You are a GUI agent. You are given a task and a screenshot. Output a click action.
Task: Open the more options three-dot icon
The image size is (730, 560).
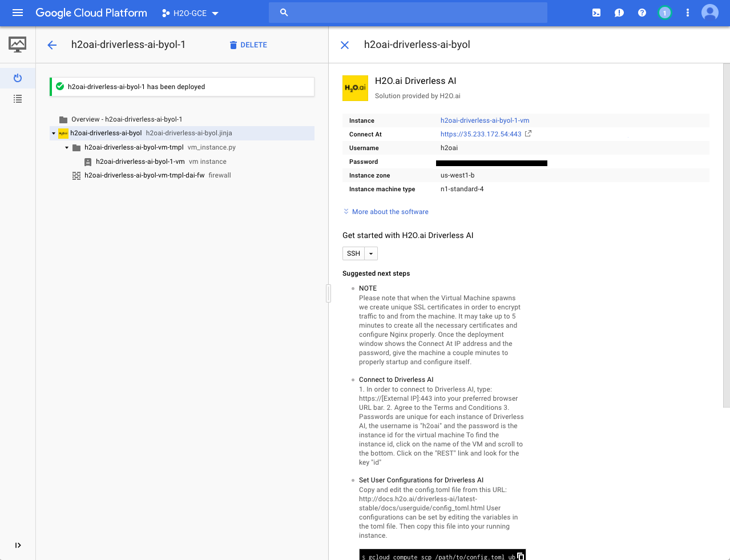pyautogui.click(x=687, y=13)
